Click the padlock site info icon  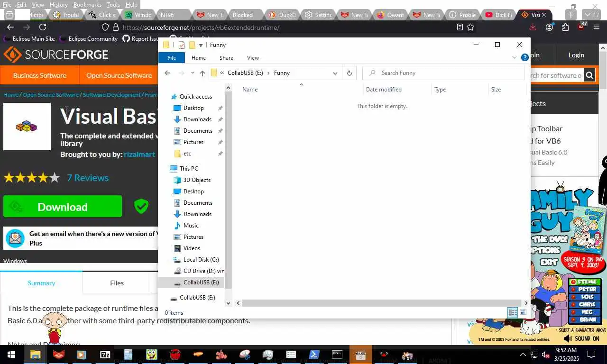coord(116,27)
